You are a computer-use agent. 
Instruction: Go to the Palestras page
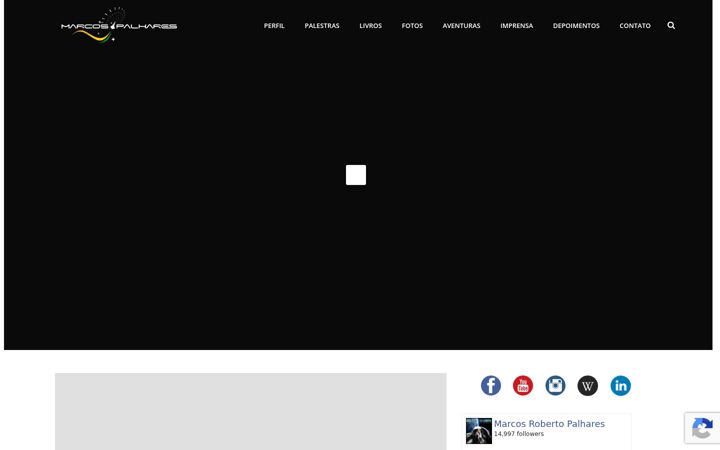click(322, 26)
